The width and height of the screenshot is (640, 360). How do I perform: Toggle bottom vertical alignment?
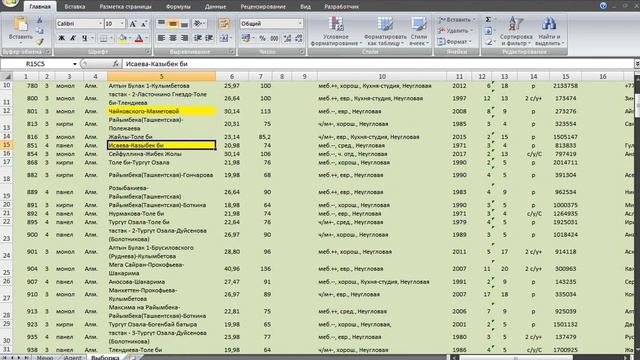184,24
